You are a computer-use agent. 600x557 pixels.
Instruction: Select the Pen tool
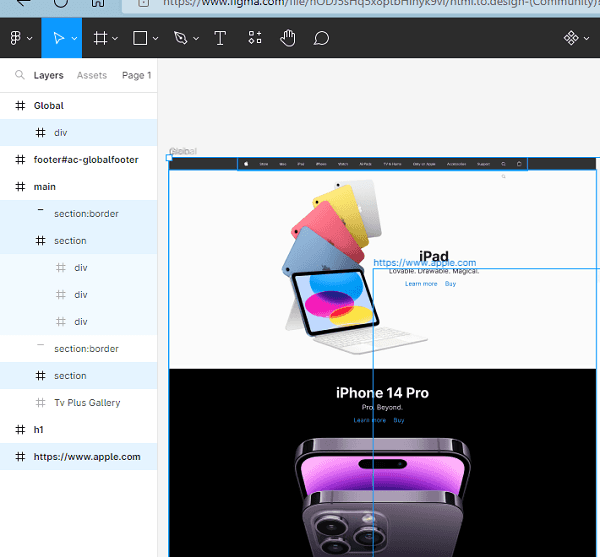point(180,38)
